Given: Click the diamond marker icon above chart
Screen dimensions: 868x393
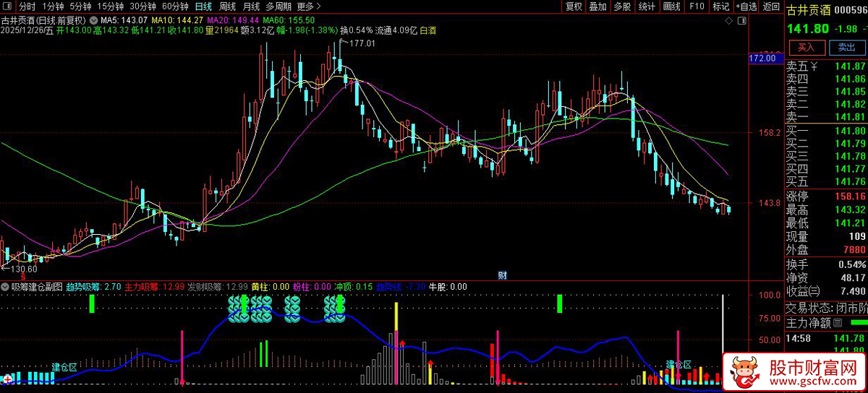Looking at the screenshot, I should (728, 20).
